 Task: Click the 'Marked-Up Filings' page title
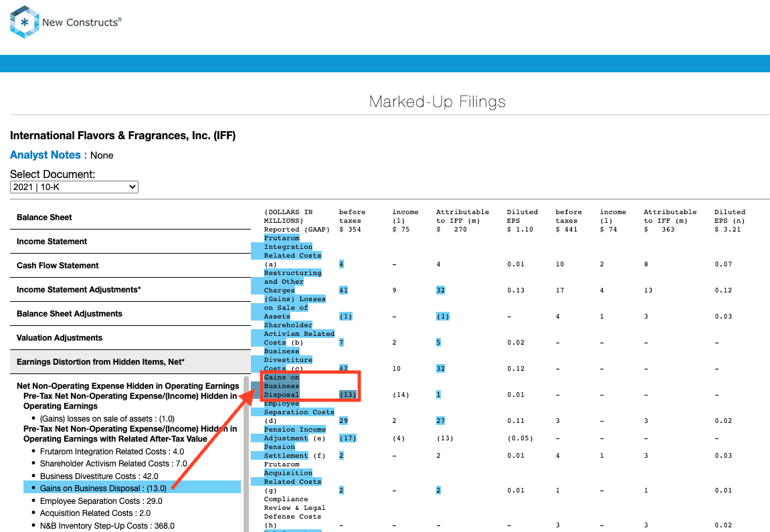[437, 102]
